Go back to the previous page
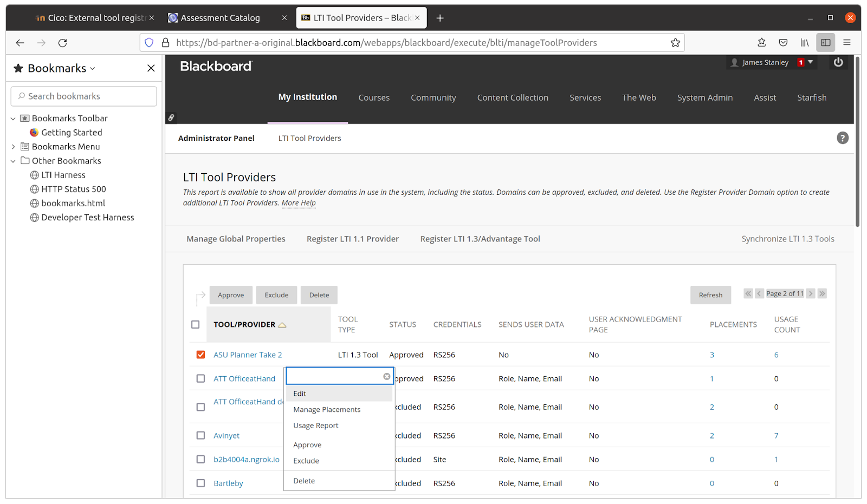 20,43
